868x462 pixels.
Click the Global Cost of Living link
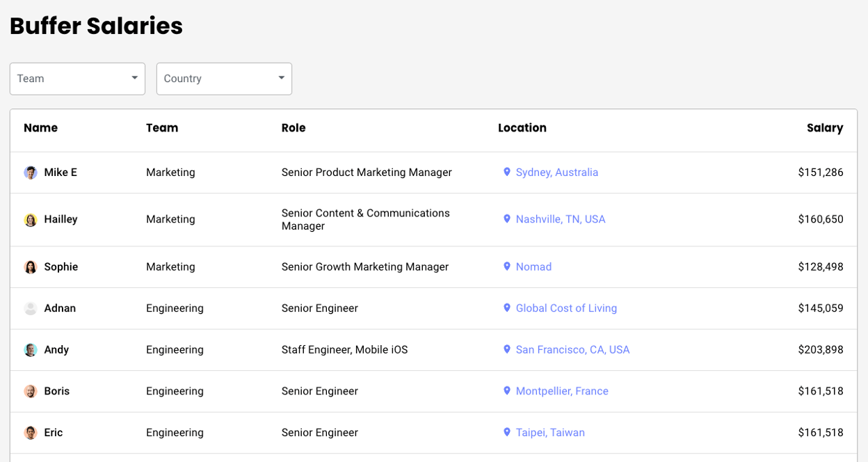tap(566, 308)
